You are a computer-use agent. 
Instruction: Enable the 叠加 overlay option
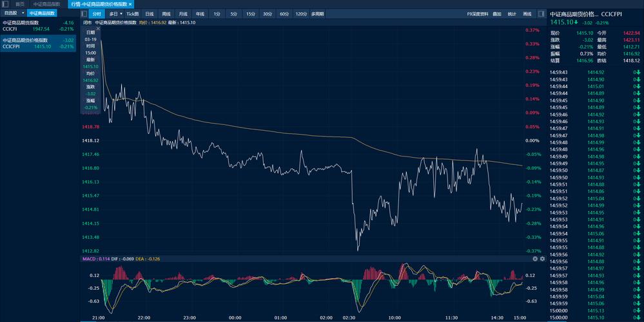(496, 13)
